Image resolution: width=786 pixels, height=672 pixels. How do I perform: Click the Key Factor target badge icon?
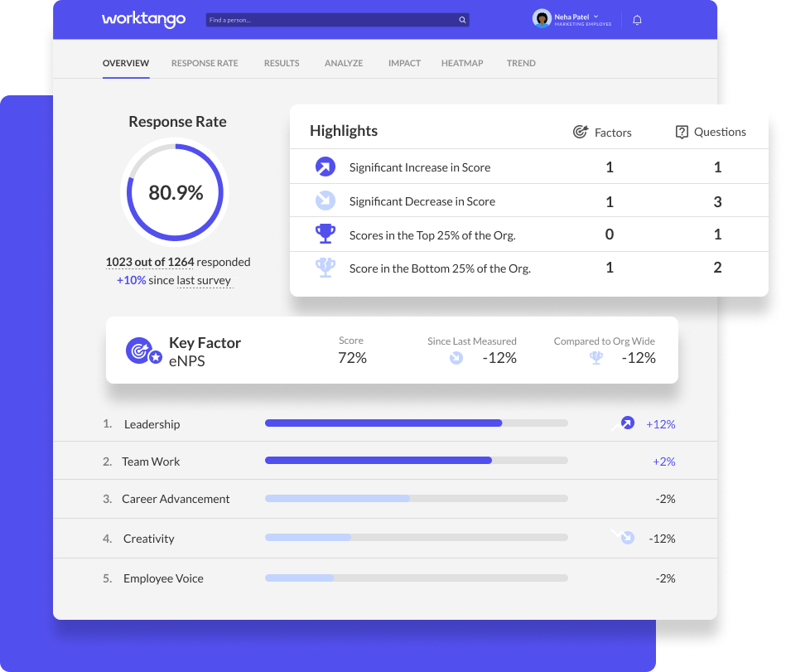click(x=144, y=351)
